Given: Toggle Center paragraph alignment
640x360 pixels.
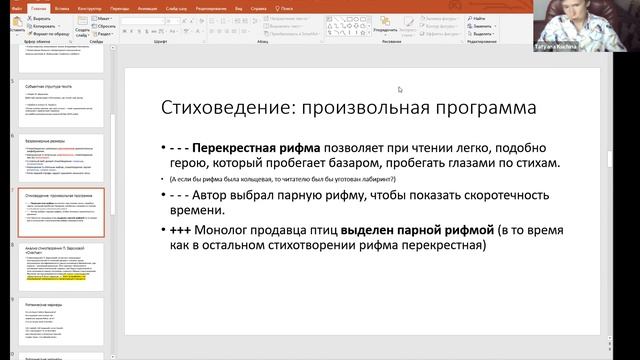Looking at the screenshot, I should tap(220, 31).
